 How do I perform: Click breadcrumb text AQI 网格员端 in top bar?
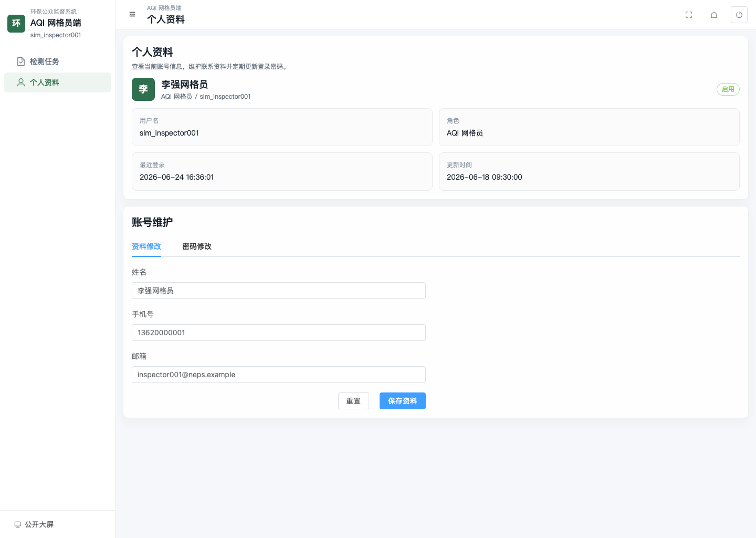tap(164, 8)
